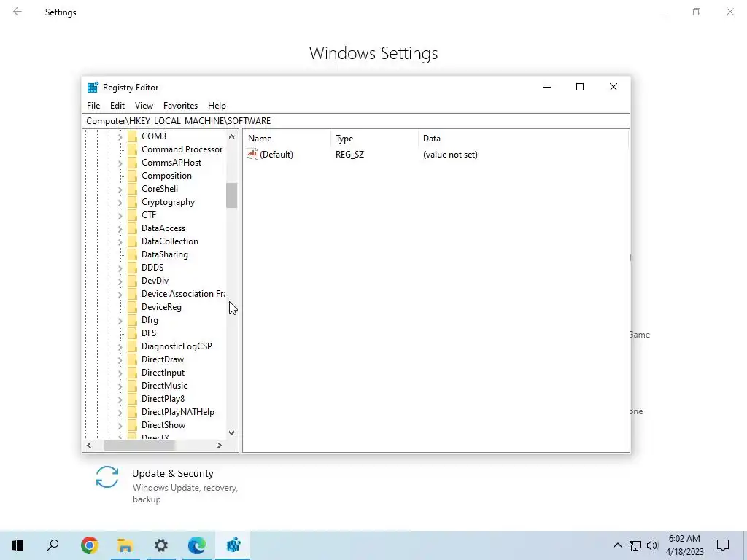Select the COM3 folder icon

click(133, 136)
